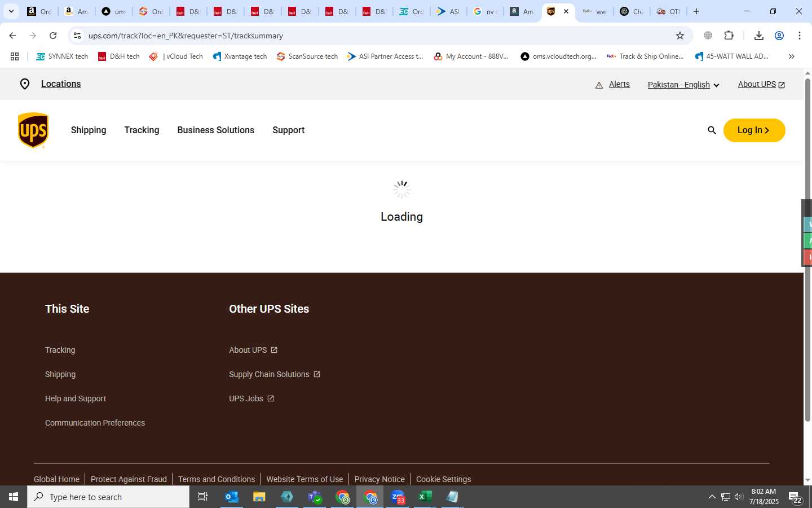Expand the Pakistan - English language dropdown
The width and height of the screenshot is (812, 508).
683,85
